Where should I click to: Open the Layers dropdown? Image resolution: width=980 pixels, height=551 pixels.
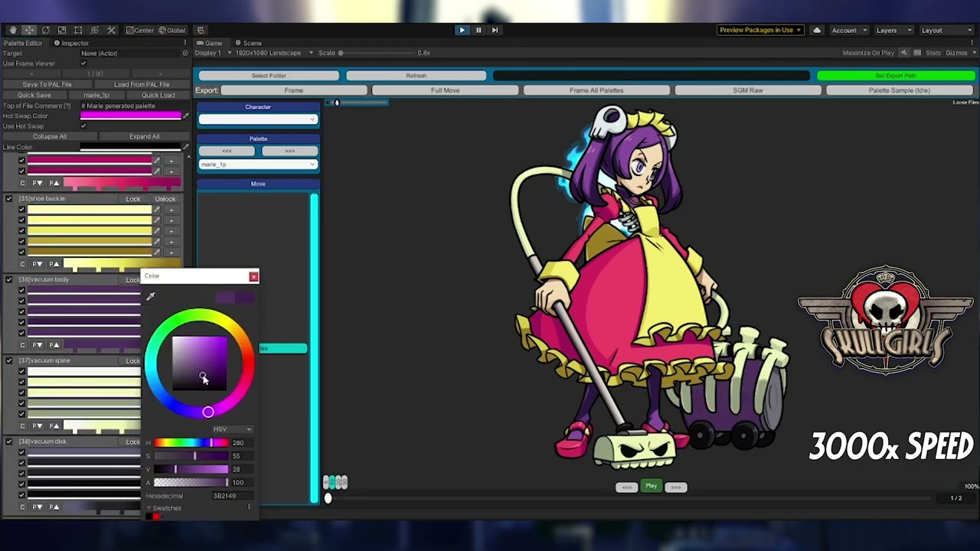[x=893, y=30]
